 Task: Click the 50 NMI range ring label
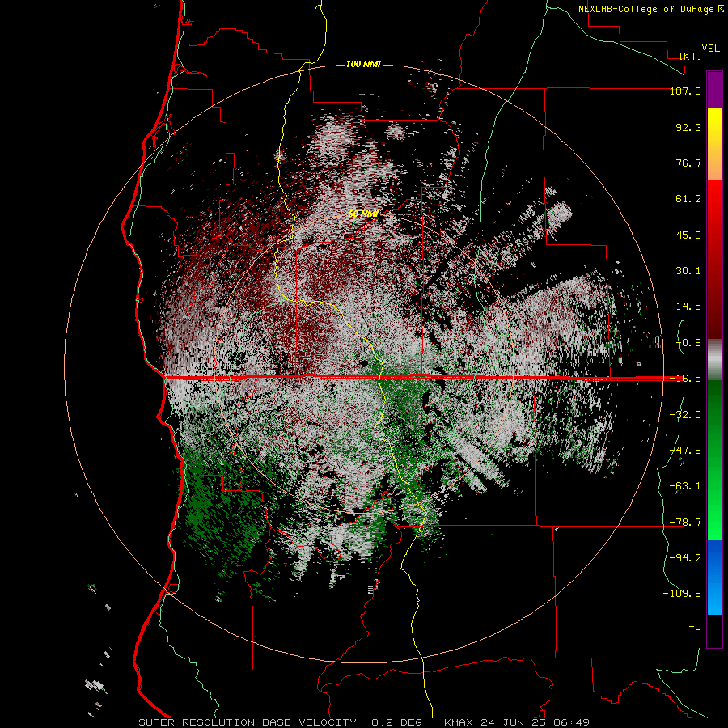pos(363,214)
